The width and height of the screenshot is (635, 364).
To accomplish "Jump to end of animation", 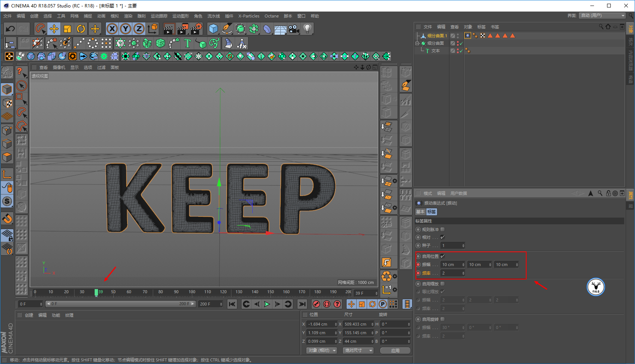I will (x=302, y=304).
